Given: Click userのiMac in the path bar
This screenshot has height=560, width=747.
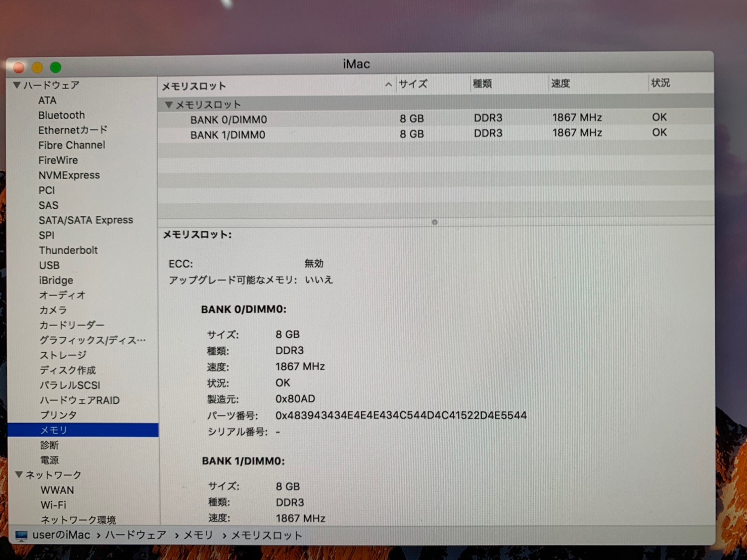Looking at the screenshot, I should tap(61, 535).
